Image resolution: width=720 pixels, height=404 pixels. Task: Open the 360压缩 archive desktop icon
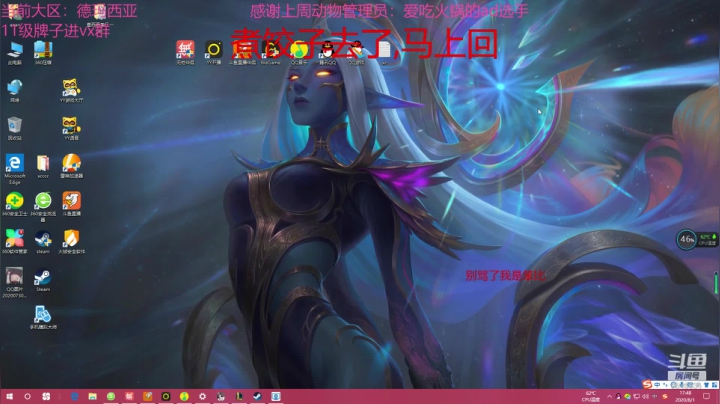pos(43,53)
